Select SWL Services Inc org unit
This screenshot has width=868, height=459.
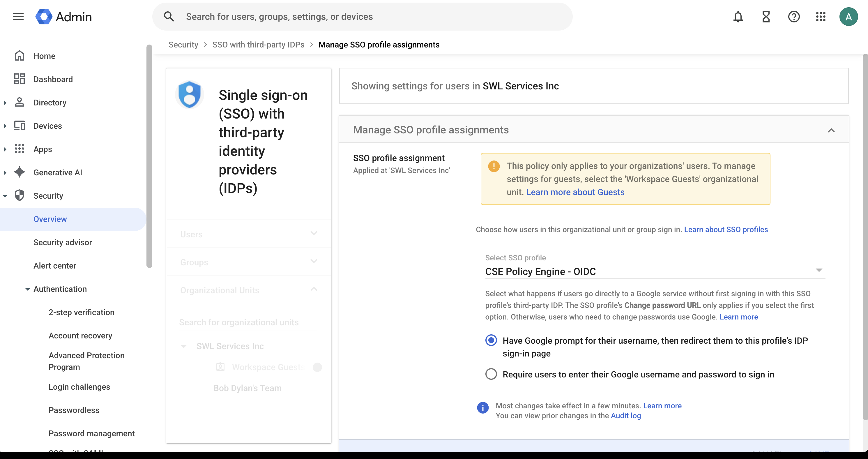(x=230, y=346)
